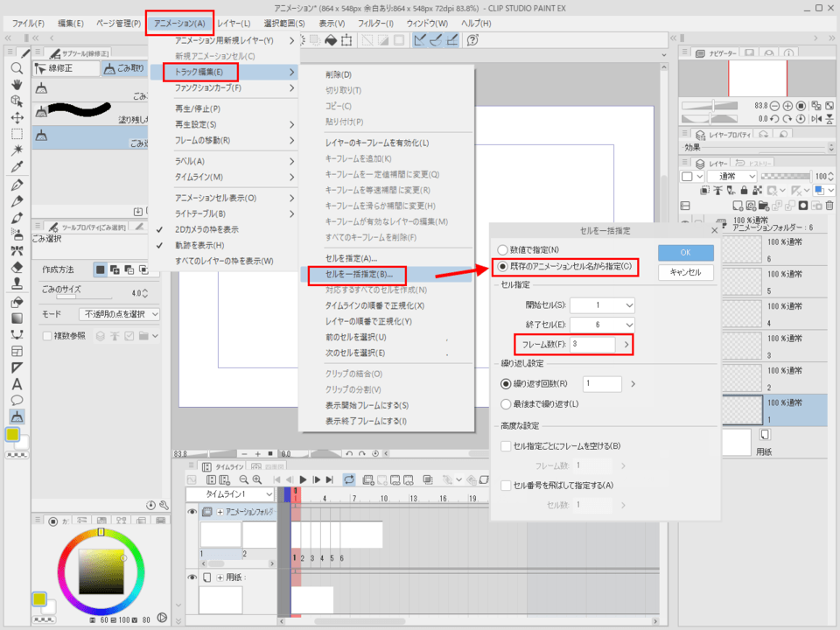Click the フレーム数 input field showing 3
The height and width of the screenshot is (630, 840).
pyautogui.click(x=591, y=345)
